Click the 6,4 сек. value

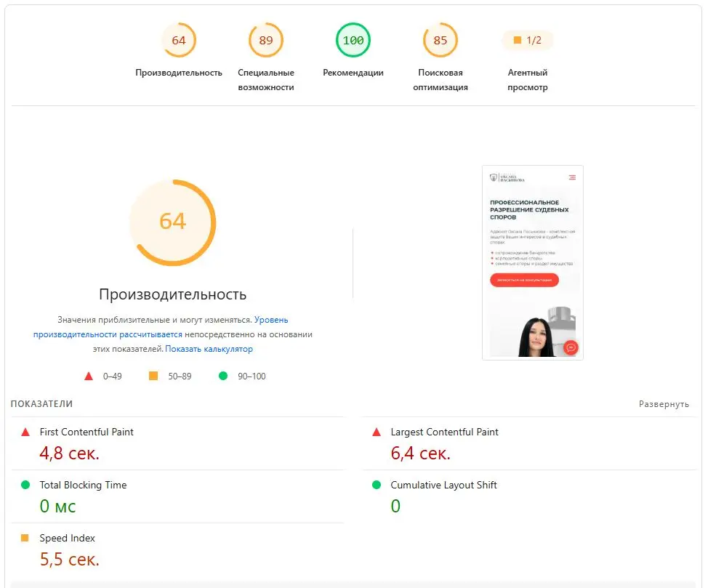420,453
